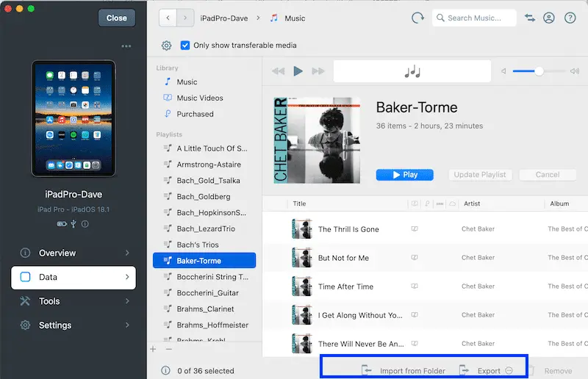Open media settings gear icon
588x379 pixels.
pyautogui.click(x=167, y=46)
